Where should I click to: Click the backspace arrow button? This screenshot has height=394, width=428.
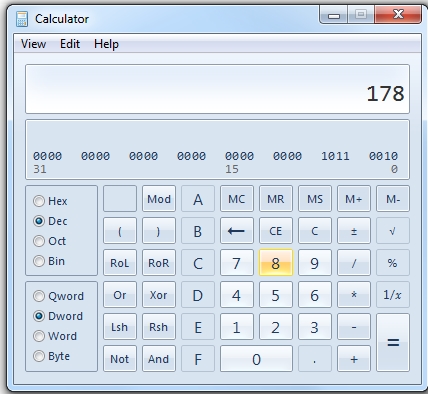pos(237,231)
